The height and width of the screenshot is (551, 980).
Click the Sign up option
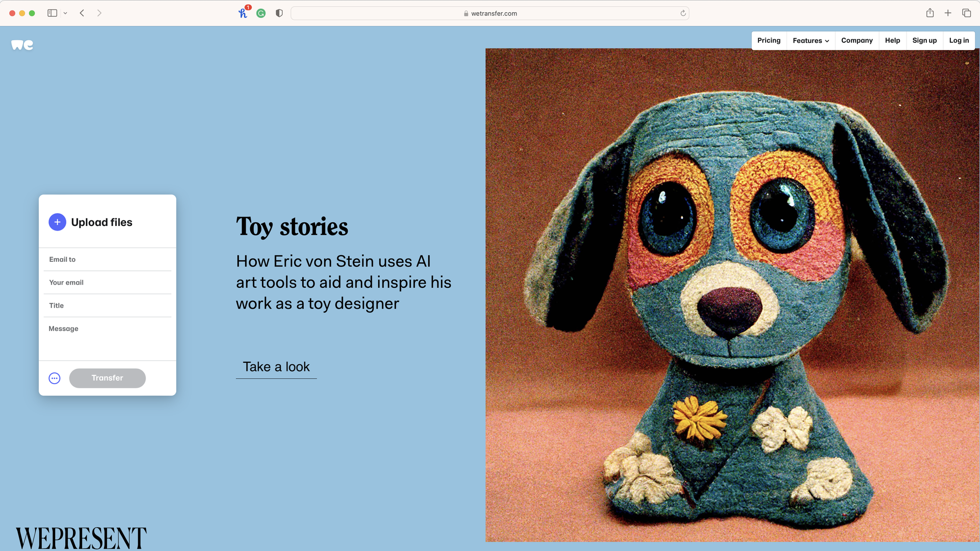point(924,40)
